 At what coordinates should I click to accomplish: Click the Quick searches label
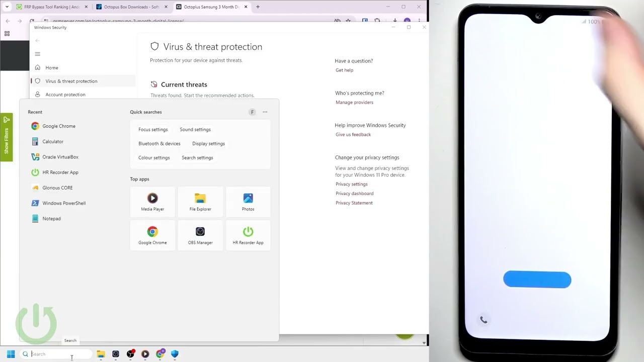click(x=146, y=112)
